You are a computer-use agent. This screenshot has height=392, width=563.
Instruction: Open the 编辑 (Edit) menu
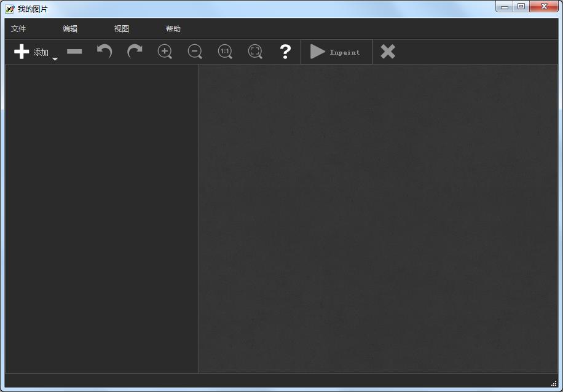pos(70,29)
